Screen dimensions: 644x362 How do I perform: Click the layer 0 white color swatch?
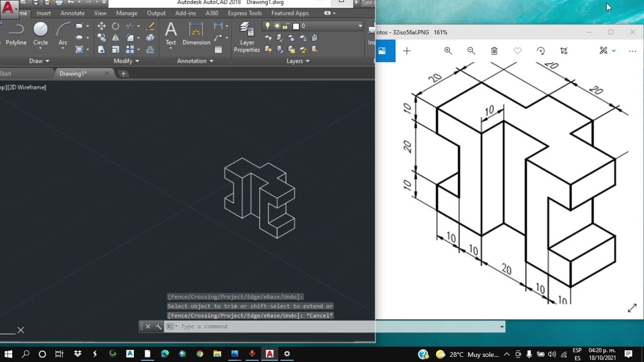(x=296, y=26)
